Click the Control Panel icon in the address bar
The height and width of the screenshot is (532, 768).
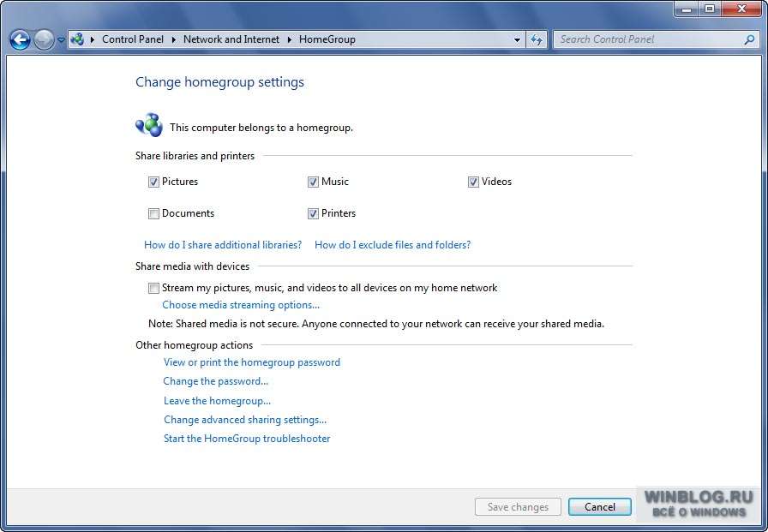click(77, 39)
